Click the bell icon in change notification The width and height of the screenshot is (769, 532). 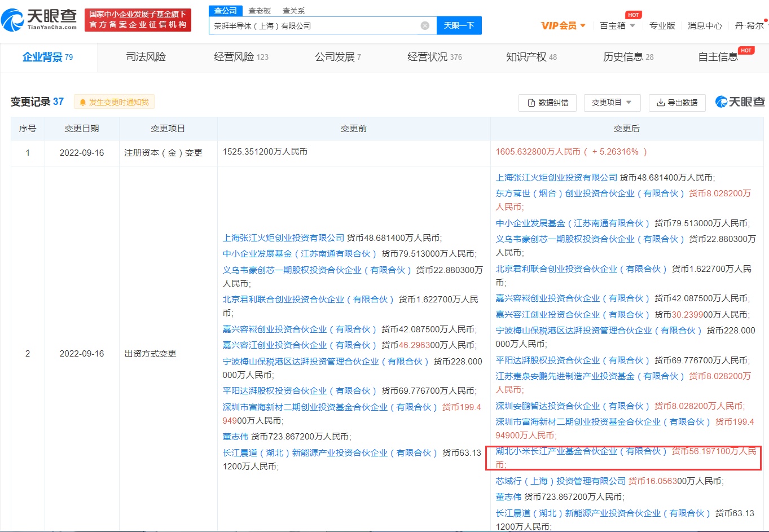click(x=83, y=102)
